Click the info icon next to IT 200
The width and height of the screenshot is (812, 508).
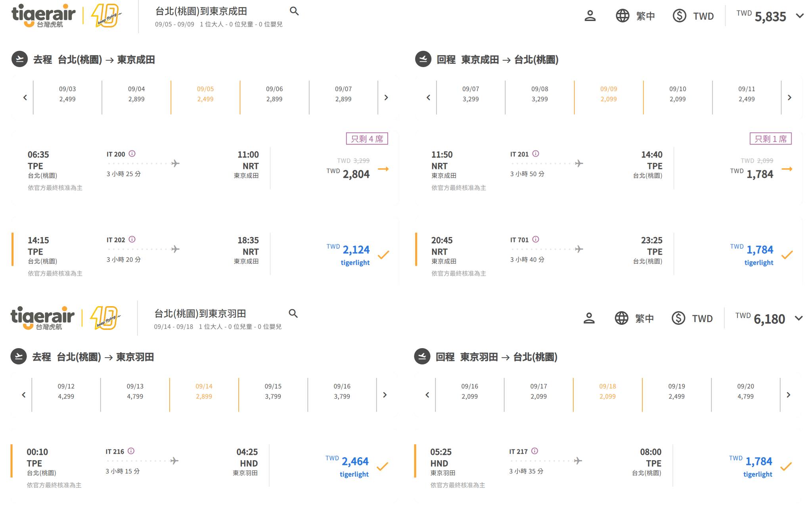click(x=132, y=153)
